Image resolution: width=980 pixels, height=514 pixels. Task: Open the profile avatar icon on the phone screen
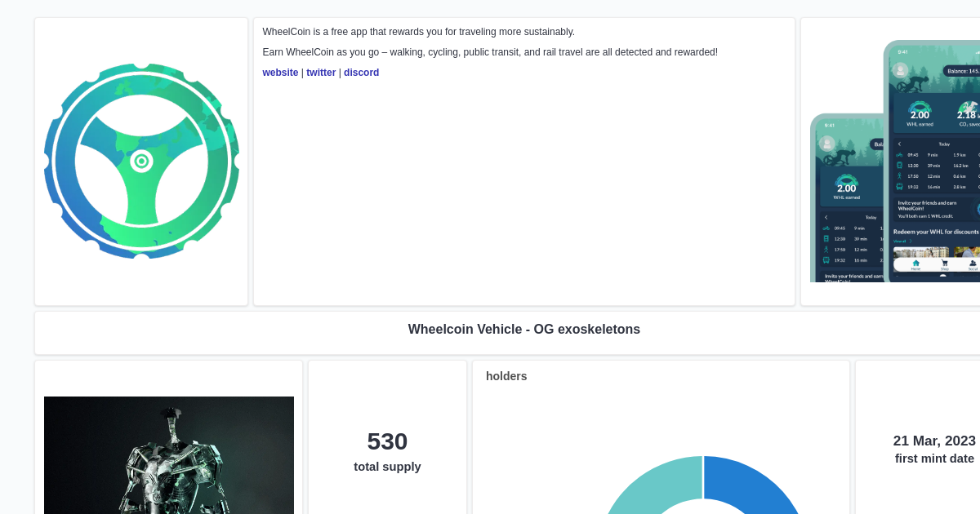(x=899, y=70)
